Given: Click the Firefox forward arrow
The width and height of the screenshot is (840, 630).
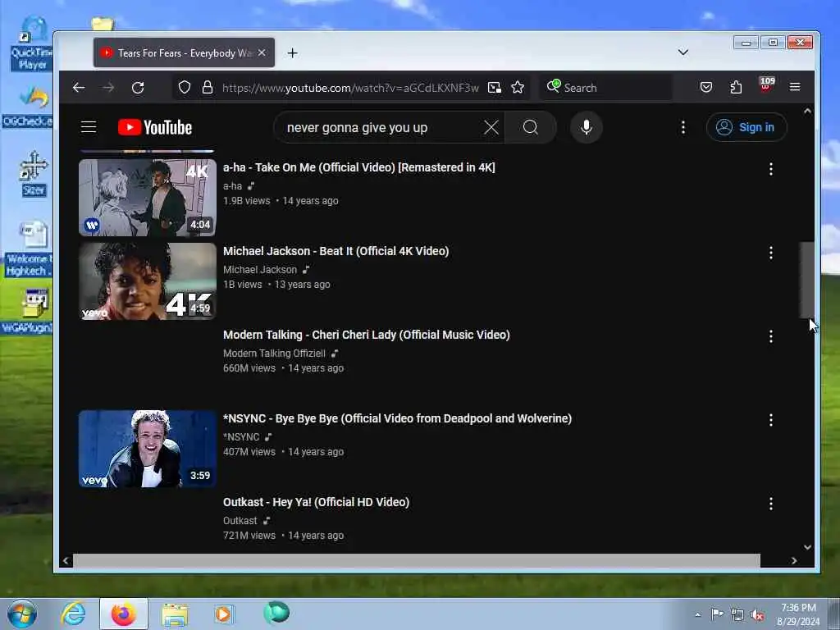Looking at the screenshot, I should 108,87.
